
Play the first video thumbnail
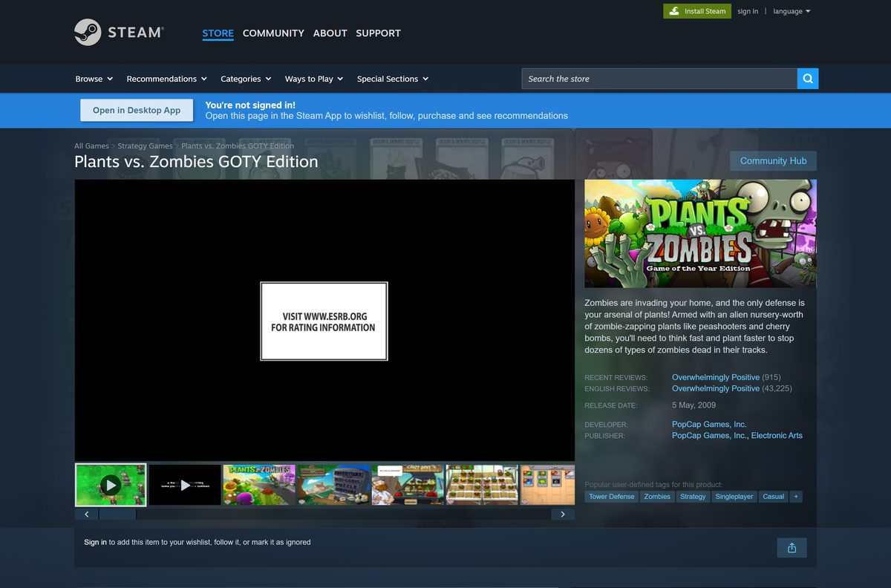[111, 486]
